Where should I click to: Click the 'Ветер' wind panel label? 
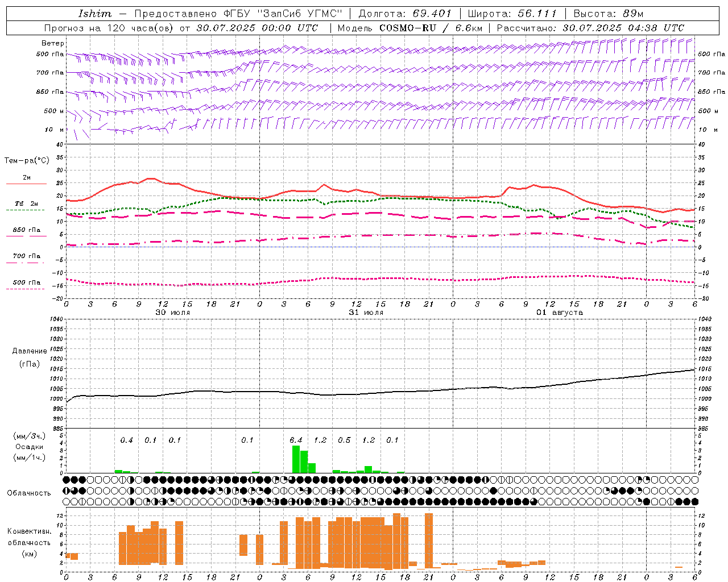coord(53,43)
